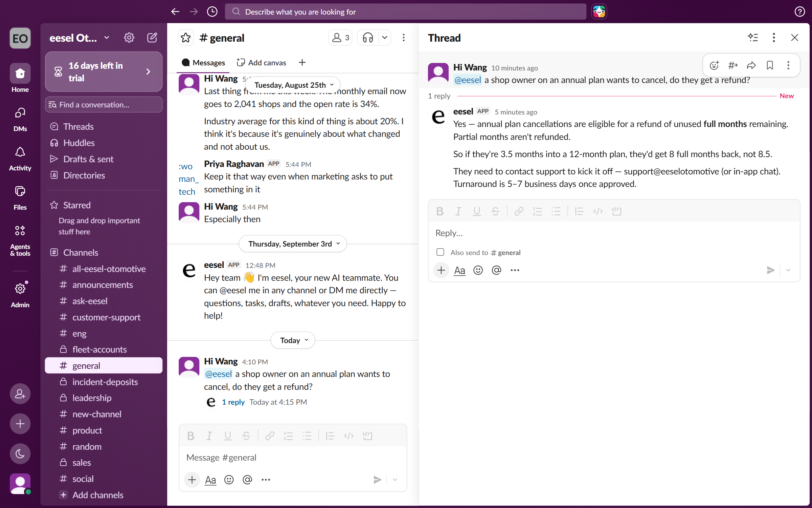This screenshot has width=812, height=508.
Task: Open the help question mark icon
Action: coord(799,12)
